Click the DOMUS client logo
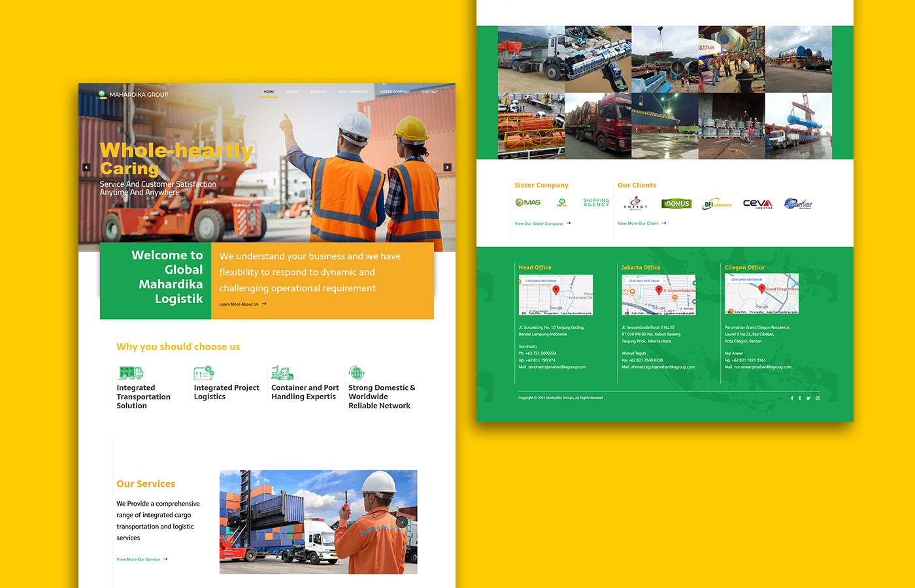 pyautogui.click(x=676, y=204)
